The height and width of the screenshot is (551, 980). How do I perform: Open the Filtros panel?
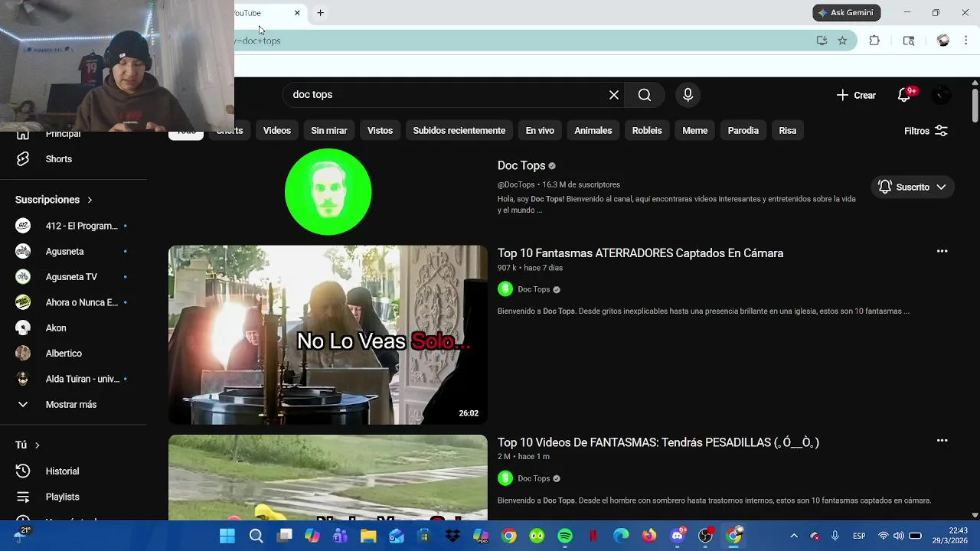(926, 131)
